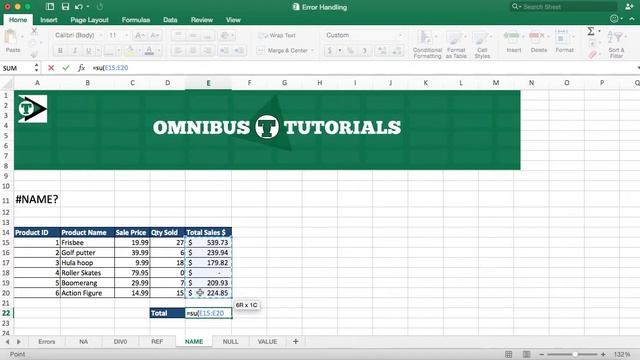The width and height of the screenshot is (640, 360).
Task: Click the comma style icon
Action: coord(364,51)
